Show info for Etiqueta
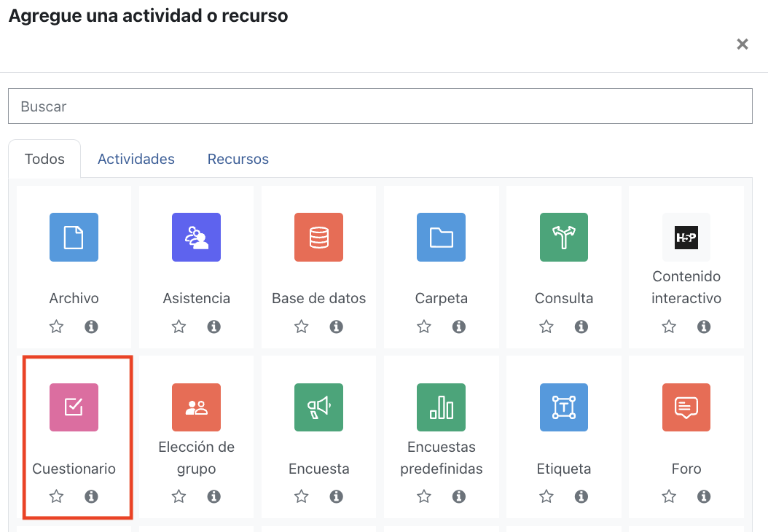 pyautogui.click(x=581, y=496)
